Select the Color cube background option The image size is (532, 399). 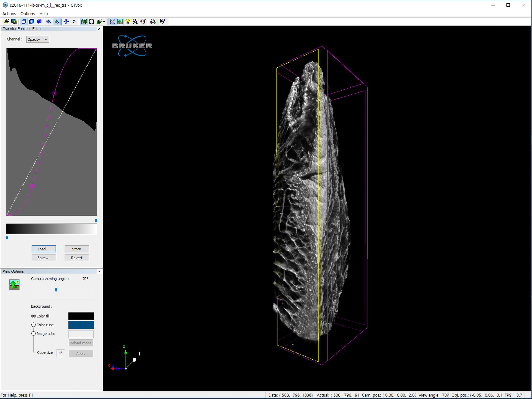34,325
